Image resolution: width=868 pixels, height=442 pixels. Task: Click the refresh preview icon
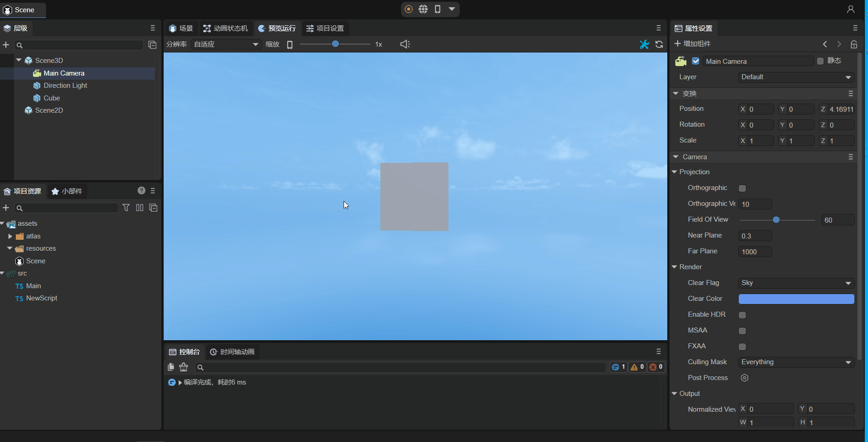coord(659,44)
